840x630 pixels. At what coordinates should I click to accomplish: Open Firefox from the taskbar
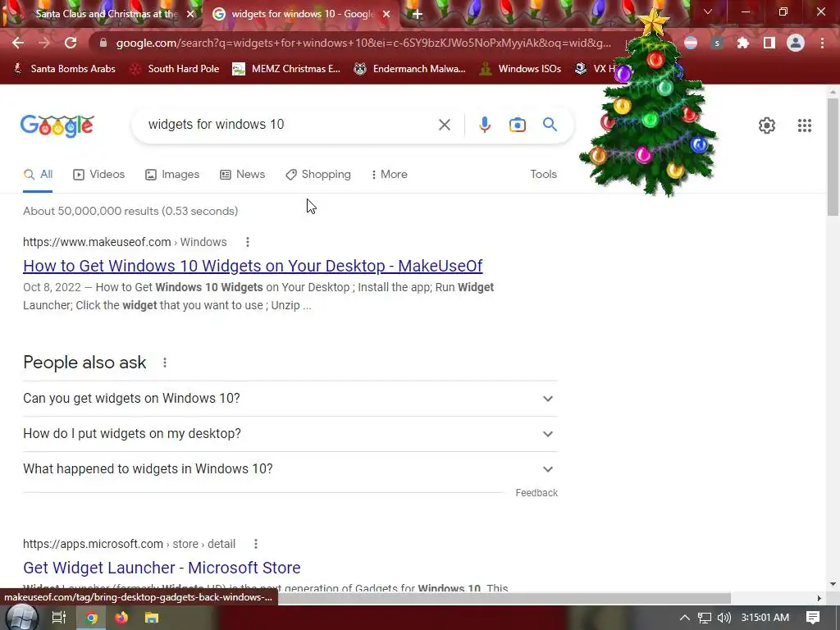tap(121, 618)
